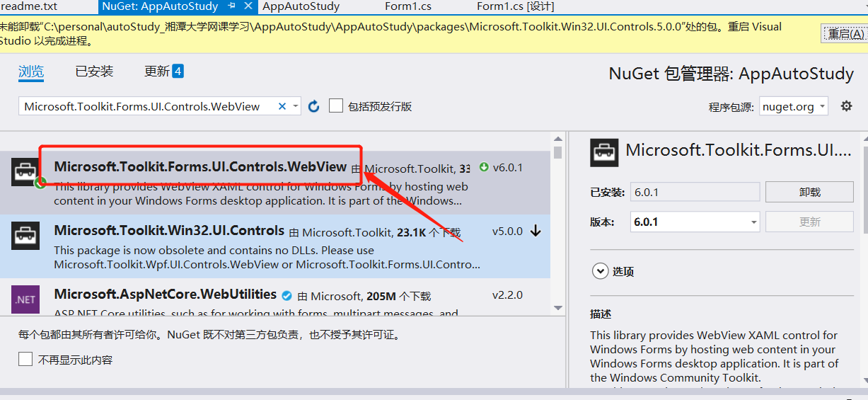Click the installed version 6.0.1 field

pos(695,192)
